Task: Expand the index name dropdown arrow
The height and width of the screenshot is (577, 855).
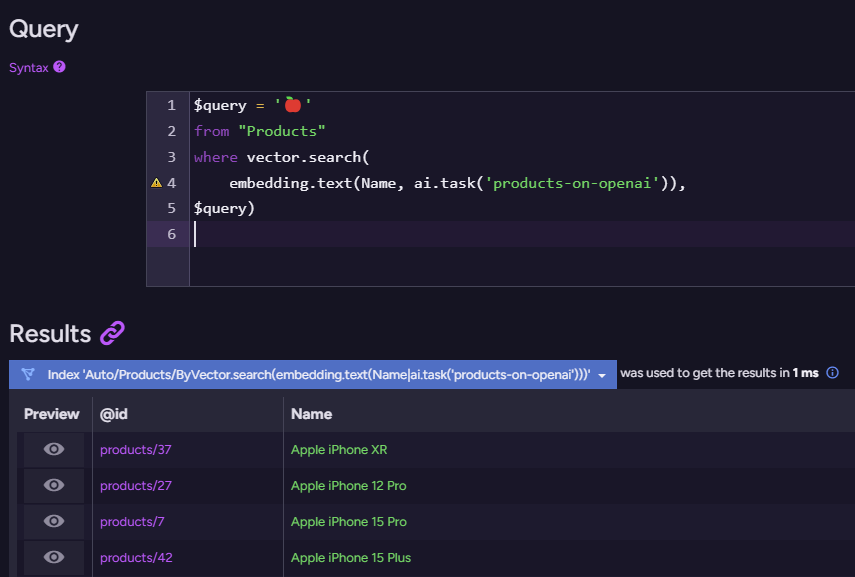Action: click(602, 375)
